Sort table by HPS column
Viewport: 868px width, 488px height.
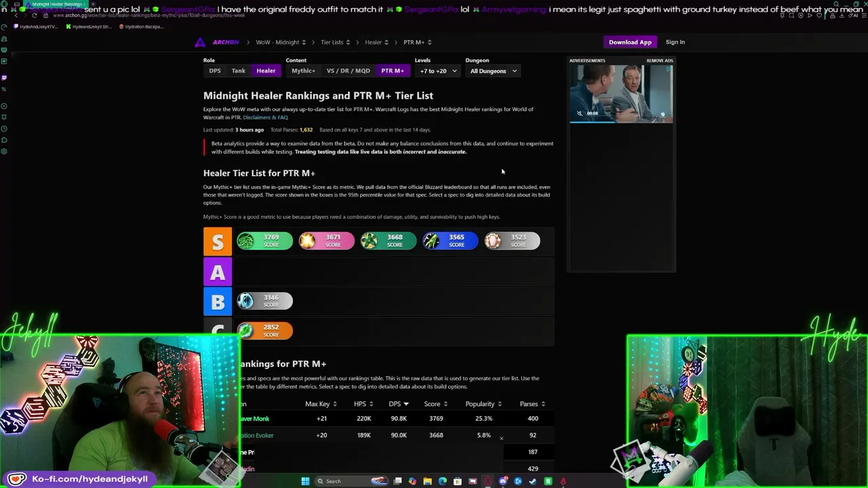(x=363, y=404)
